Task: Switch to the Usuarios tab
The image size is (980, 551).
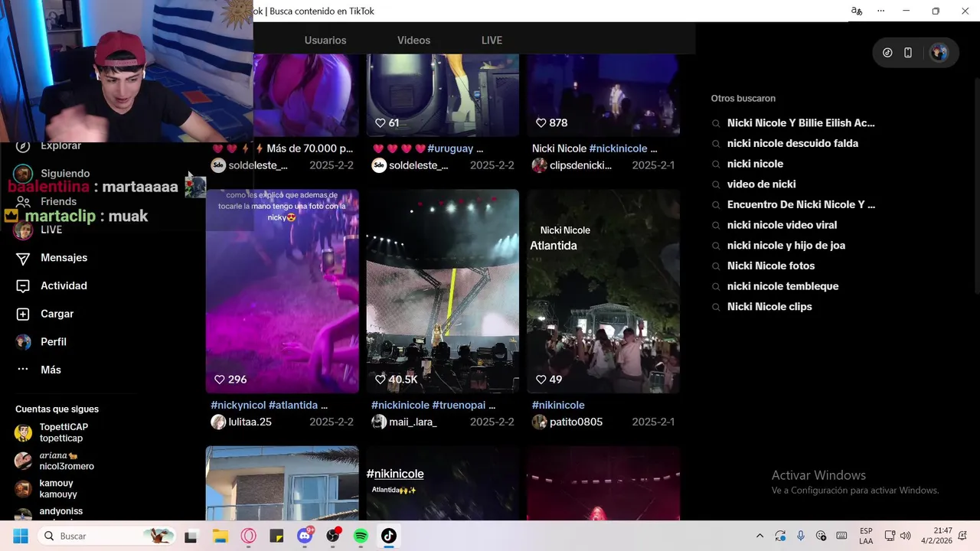Action: click(325, 41)
